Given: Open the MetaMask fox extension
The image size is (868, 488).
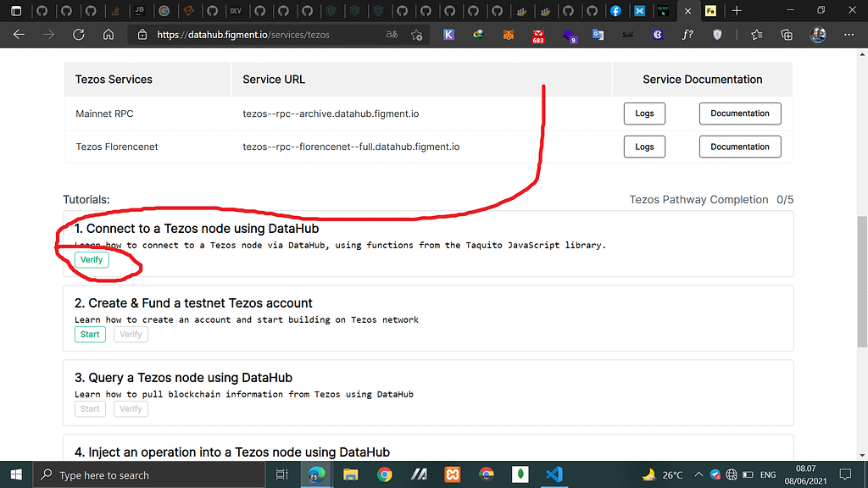Looking at the screenshot, I should (509, 35).
